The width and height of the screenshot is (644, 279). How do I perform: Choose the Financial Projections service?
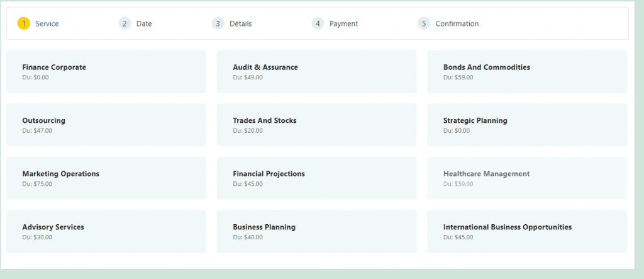(316, 178)
